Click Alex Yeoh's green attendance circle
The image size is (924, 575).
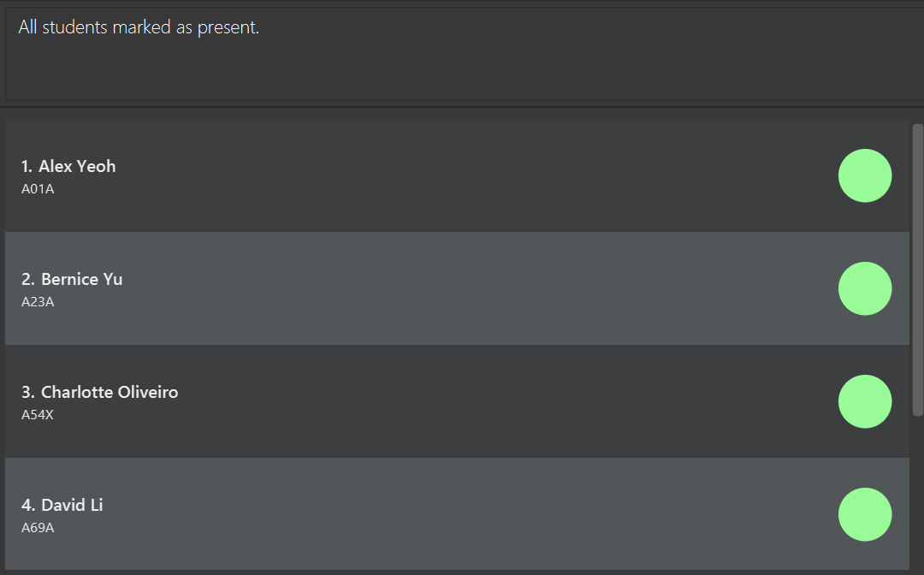point(864,175)
